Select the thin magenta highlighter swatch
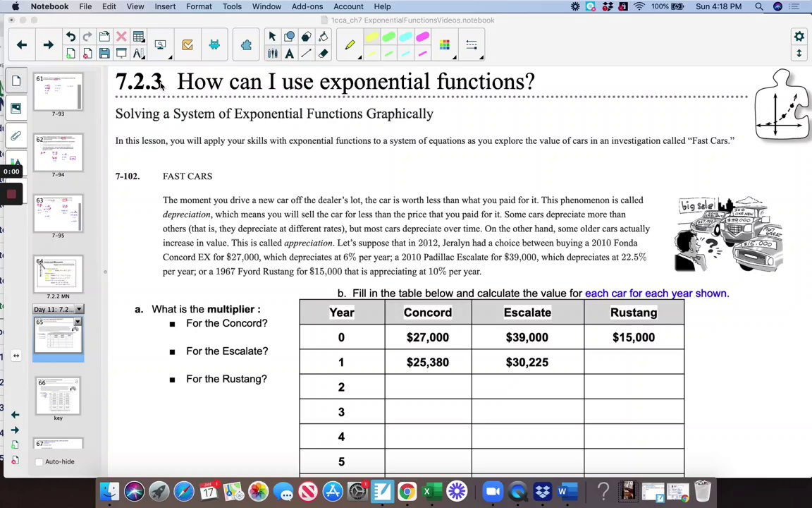Viewport: 812px width, 508px height. coord(423,54)
